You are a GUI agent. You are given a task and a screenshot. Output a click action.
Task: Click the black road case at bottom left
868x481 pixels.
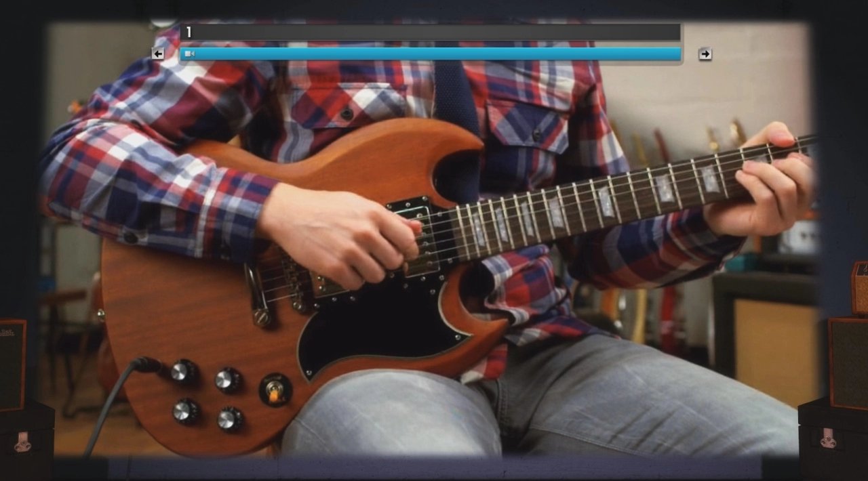coord(26,440)
